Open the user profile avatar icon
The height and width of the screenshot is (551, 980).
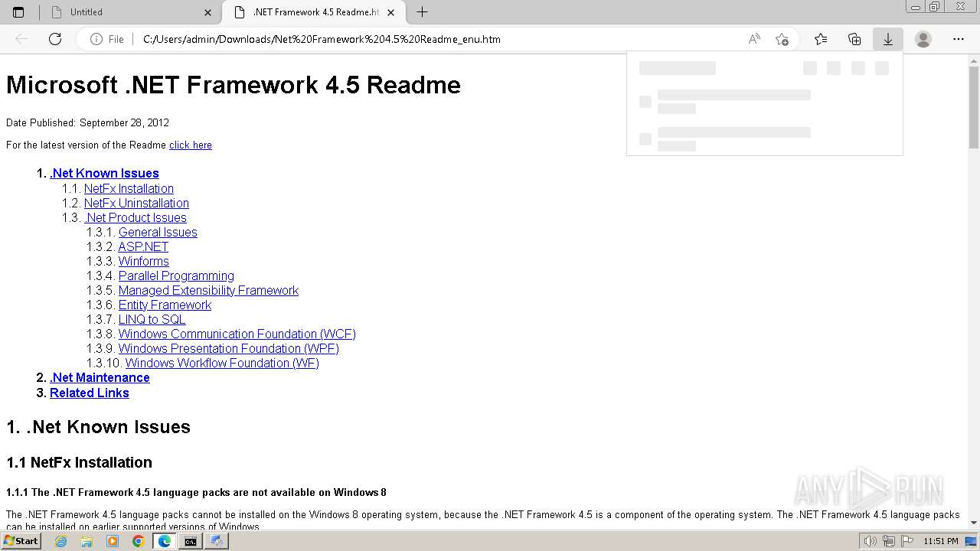[923, 39]
